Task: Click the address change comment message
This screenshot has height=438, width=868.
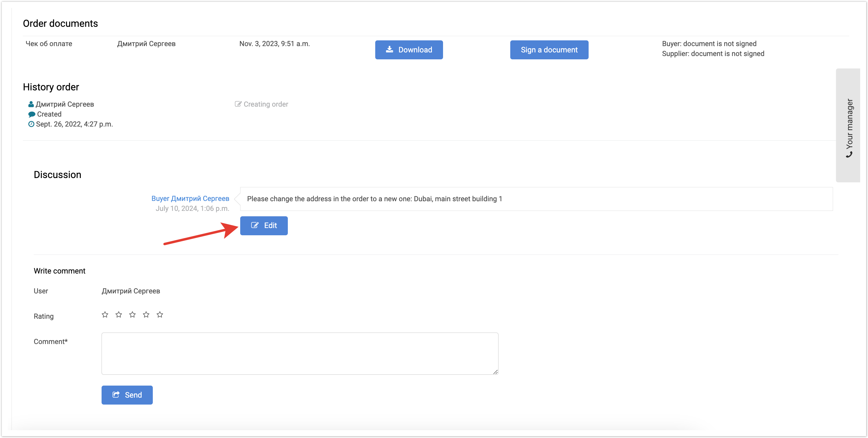Action: (374, 199)
